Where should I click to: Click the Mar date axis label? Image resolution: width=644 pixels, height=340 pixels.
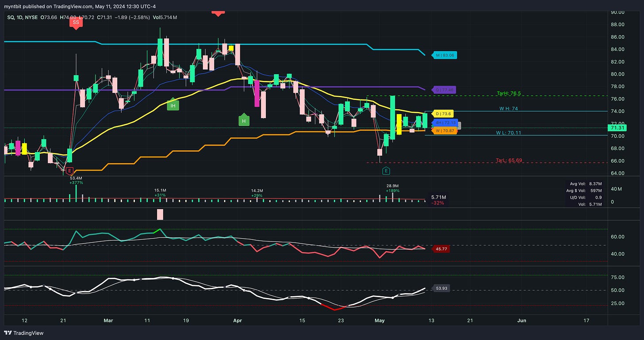108,320
